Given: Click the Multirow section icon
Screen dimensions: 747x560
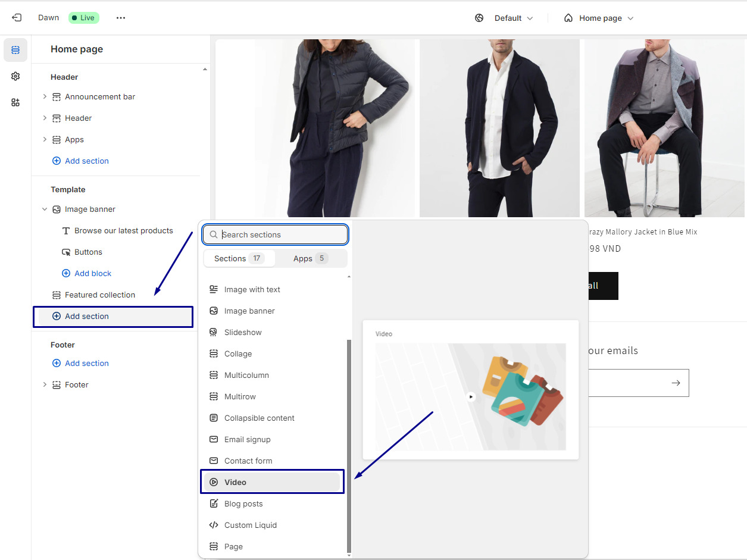Looking at the screenshot, I should point(214,396).
